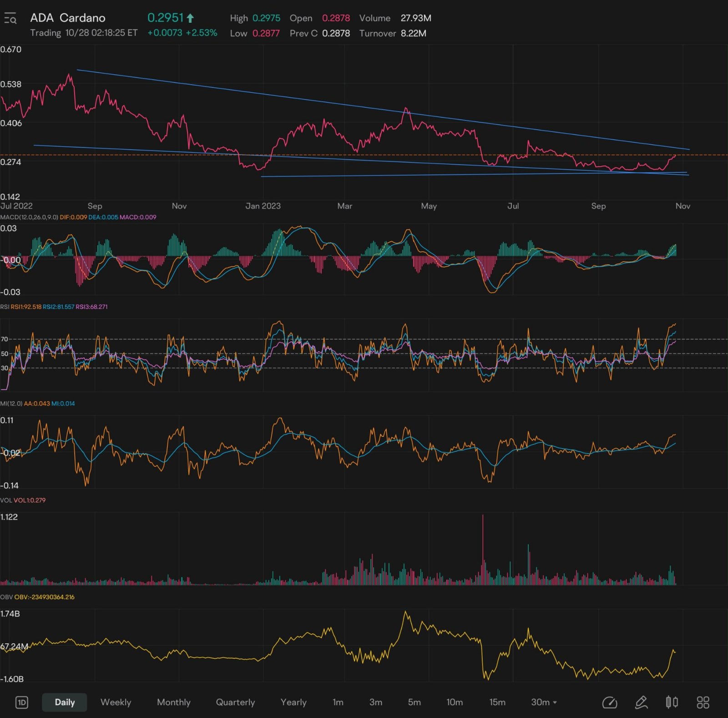Click the orange dashed current-price line

(x=364, y=155)
